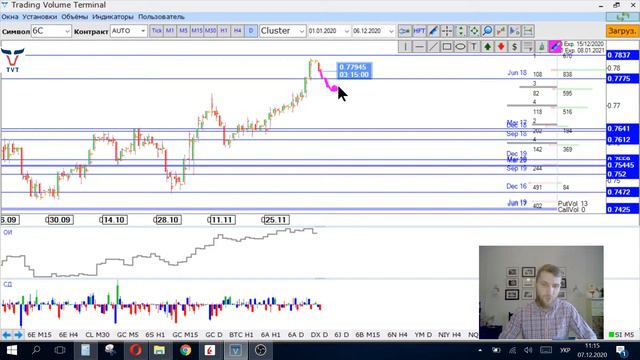Select the rectangle drawing tool
This screenshot has width=640, height=360.
pos(447,47)
